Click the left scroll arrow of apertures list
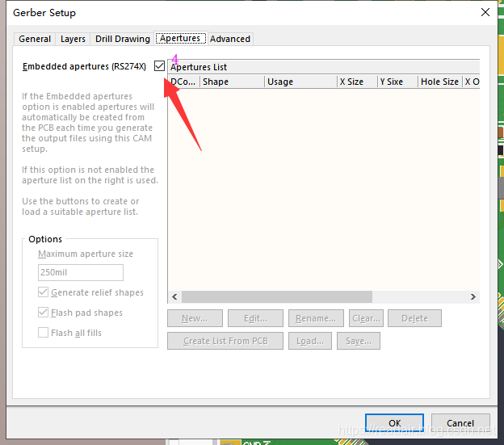Image resolution: width=504 pixels, height=445 pixels. [x=174, y=297]
